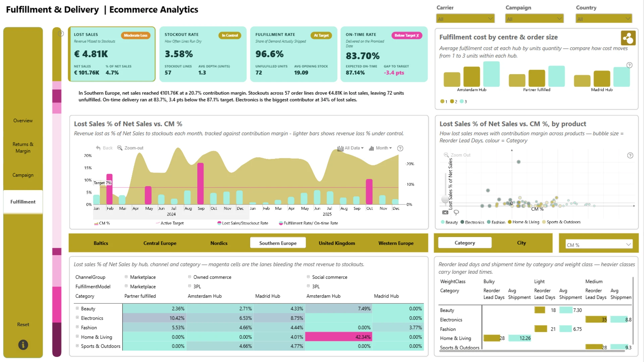Click the lasso select icon below scatter
The width and height of the screenshot is (644, 362).
pos(456,212)
